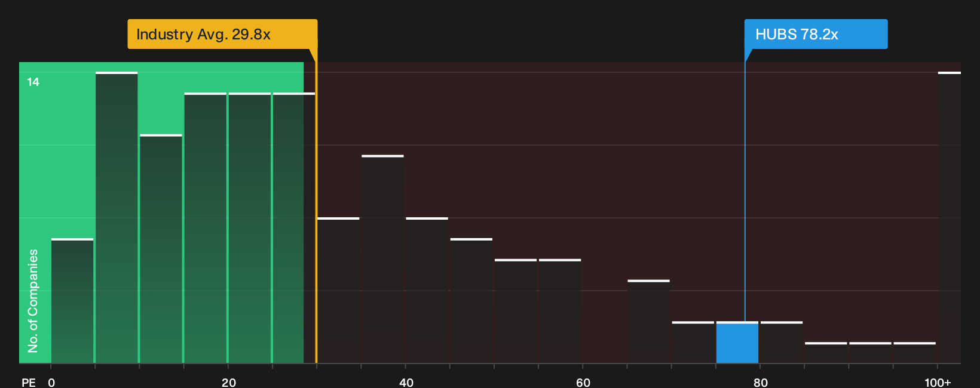Click the PE axis label
This screenshot has height=388, width=980.
tap(29, 382)
